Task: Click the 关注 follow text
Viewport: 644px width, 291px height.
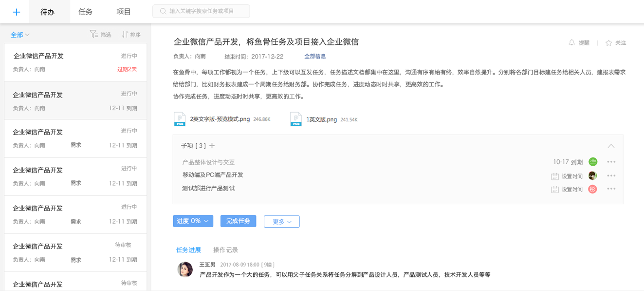Action: 621,43
